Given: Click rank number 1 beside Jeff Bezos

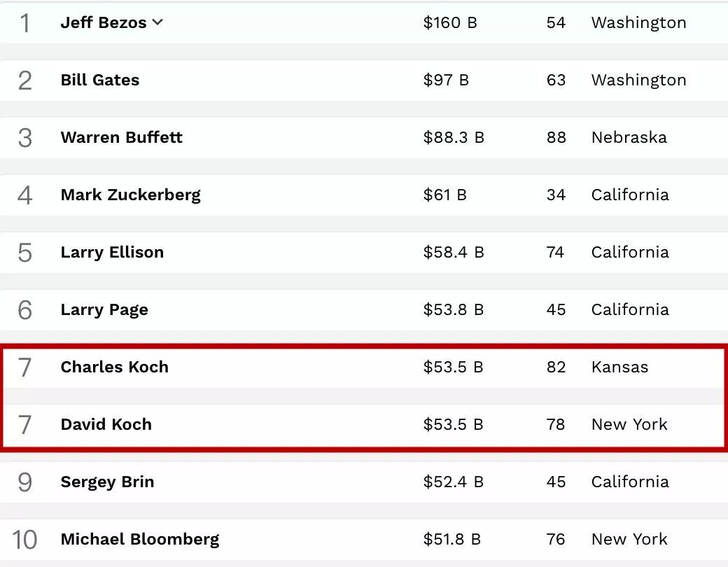Looking at the screenshot, I should pos(24,23).
